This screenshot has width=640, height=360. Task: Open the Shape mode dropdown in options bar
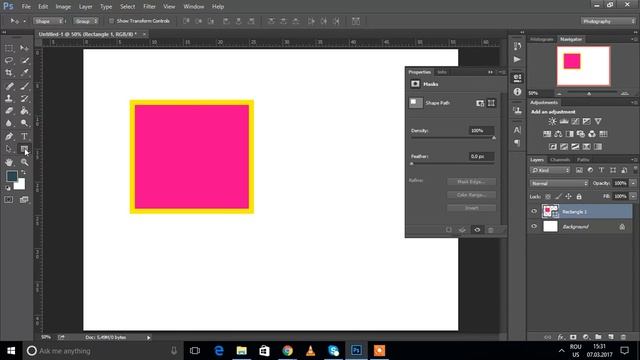(x=49, y=21)
